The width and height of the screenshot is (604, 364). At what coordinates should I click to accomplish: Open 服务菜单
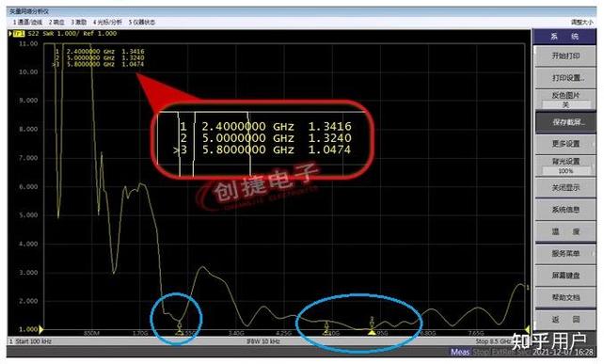click(x=565, y=254)
